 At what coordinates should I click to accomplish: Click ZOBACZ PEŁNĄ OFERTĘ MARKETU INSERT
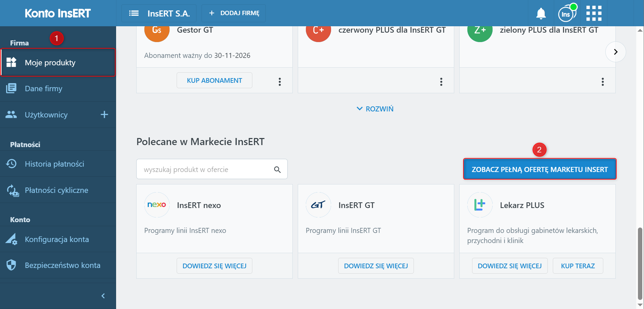coord(540,169)
